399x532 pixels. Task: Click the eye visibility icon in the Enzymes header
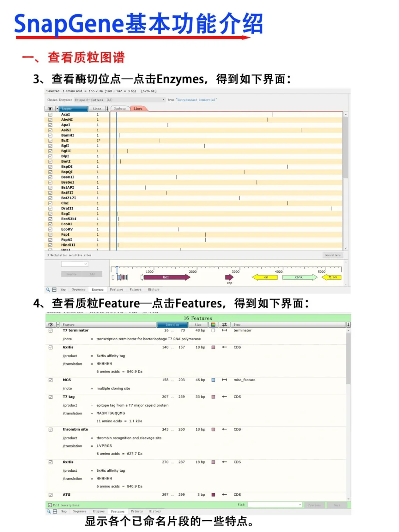pyautogui.click(x=50, y=109)
